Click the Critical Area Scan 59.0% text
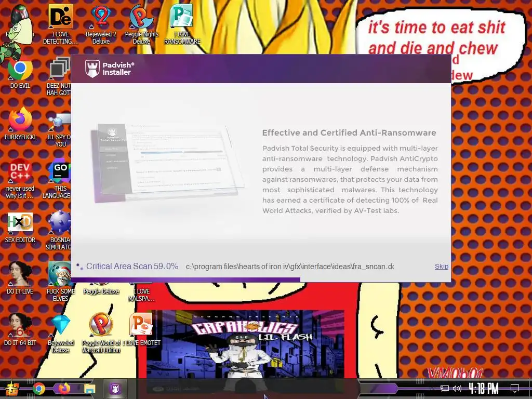The width and height of the screenshot is (532, 399). (x=132, y=267)
